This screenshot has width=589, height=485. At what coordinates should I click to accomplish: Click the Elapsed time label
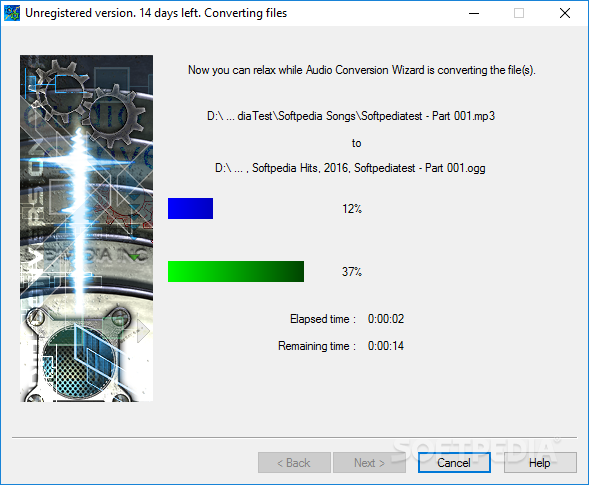[323, 319]
